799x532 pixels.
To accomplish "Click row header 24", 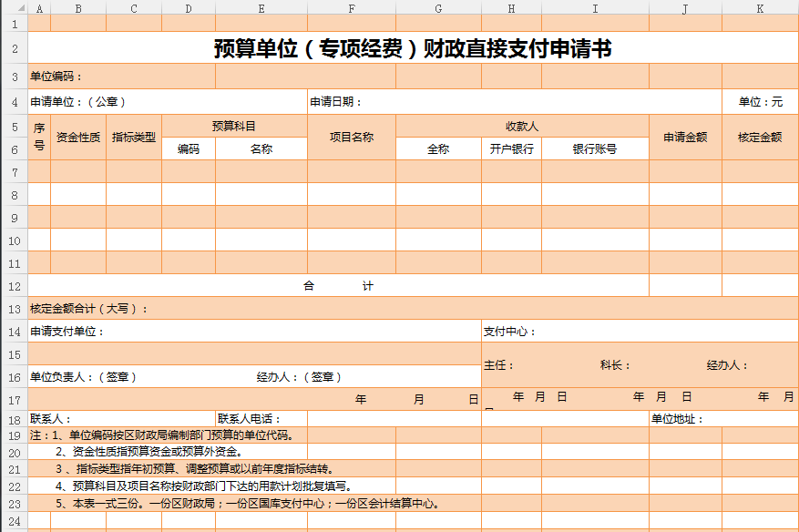I will click(x=14, y=520).
